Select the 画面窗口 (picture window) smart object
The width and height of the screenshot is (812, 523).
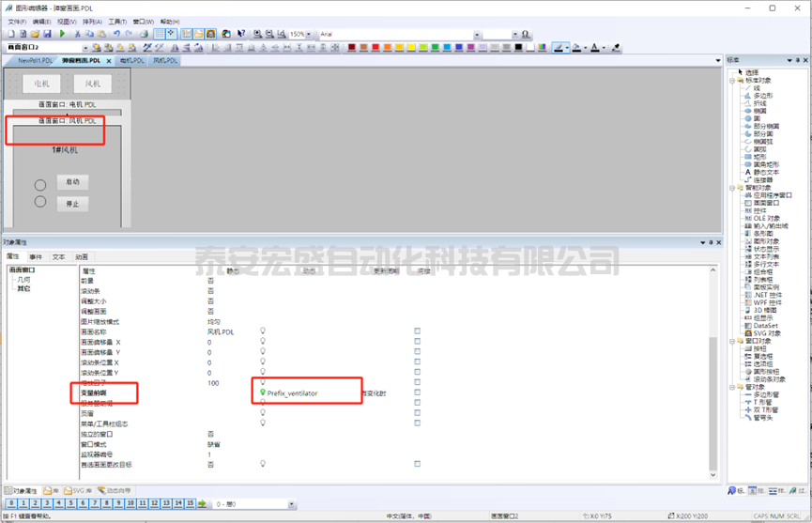[x=767, y=202]
